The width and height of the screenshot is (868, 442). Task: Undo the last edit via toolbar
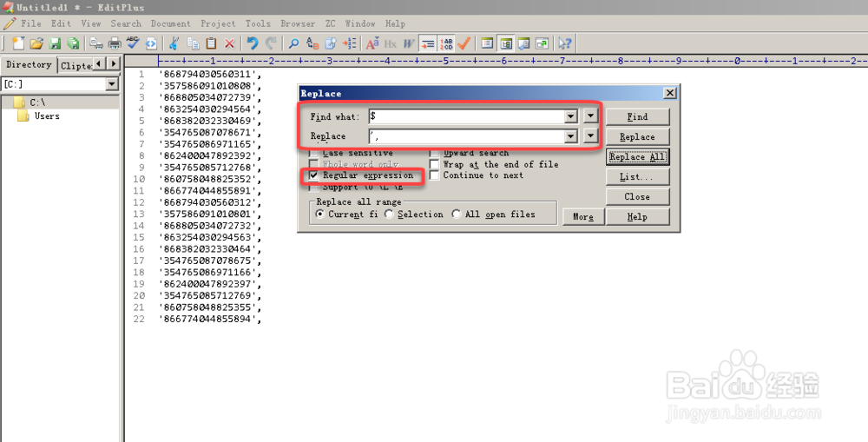coord(253,43)
